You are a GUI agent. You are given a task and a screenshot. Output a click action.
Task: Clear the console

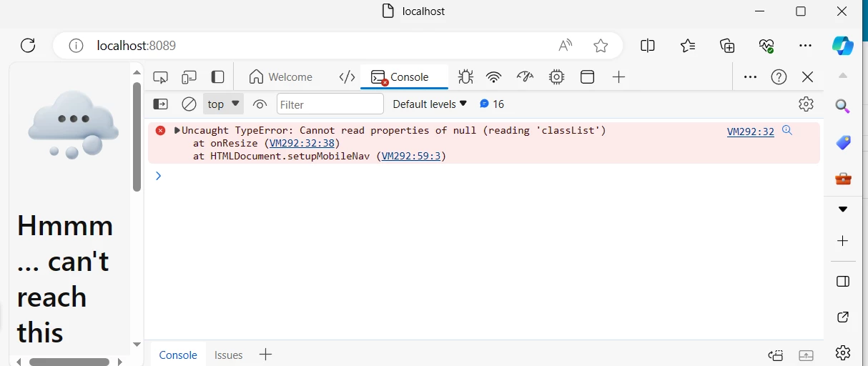(x=189, y=104)
